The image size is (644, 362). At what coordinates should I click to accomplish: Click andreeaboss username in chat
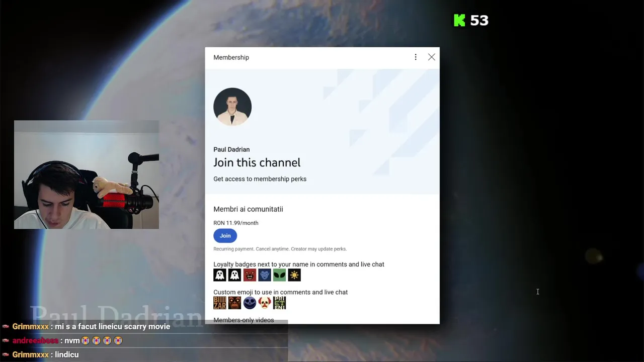pos(35,341)
